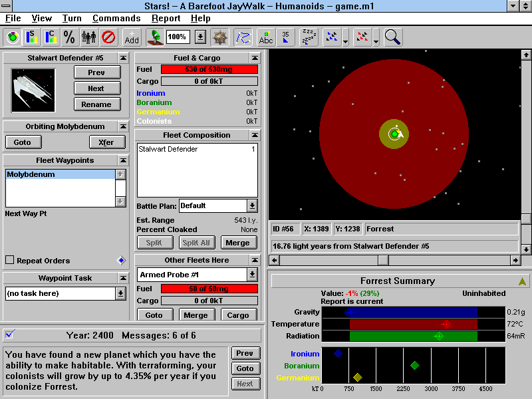Enable the Repeat Orders checkbox
Viewport: 532px width, 399px height.
(10, 260)
